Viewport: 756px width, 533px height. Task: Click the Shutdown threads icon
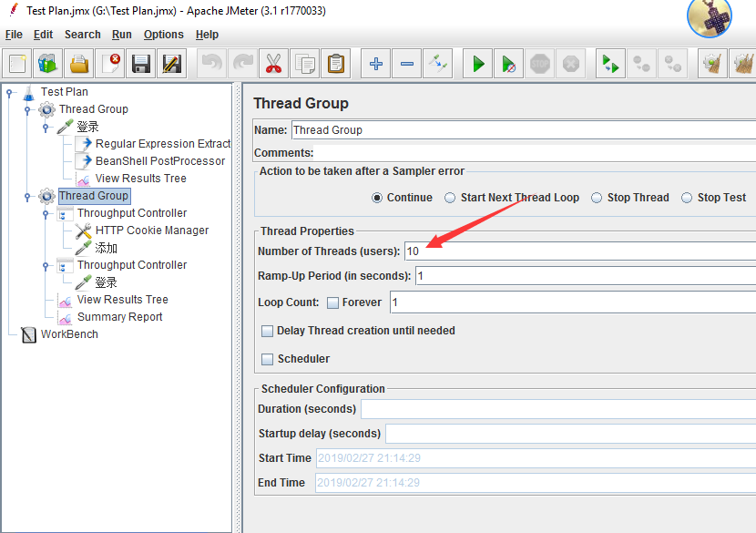(570, 64)
